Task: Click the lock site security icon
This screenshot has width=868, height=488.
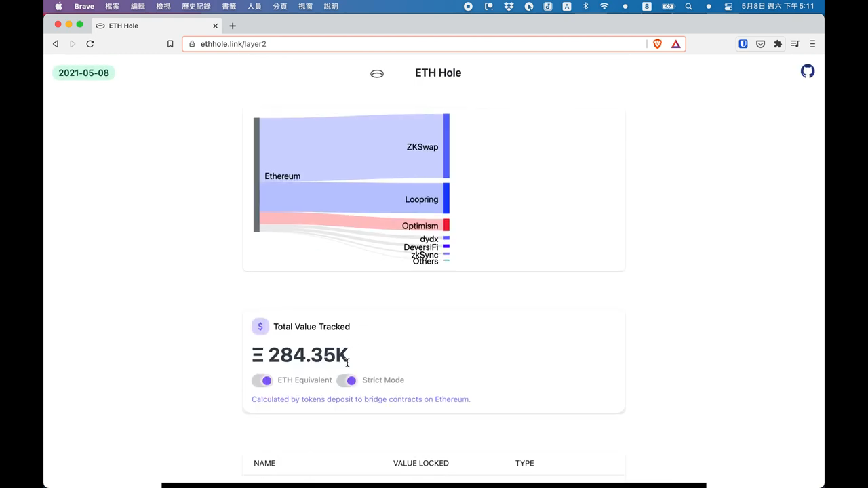Action: click(x=192, y=44)
